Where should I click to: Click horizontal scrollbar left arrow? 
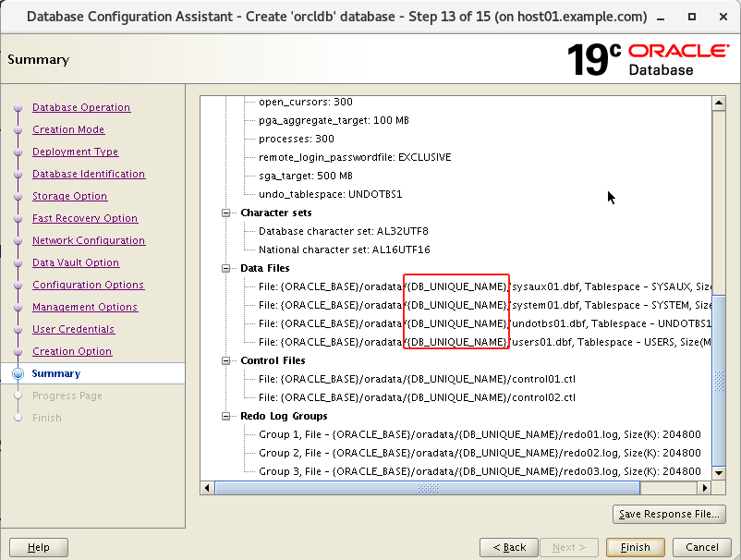coord(207,488)
